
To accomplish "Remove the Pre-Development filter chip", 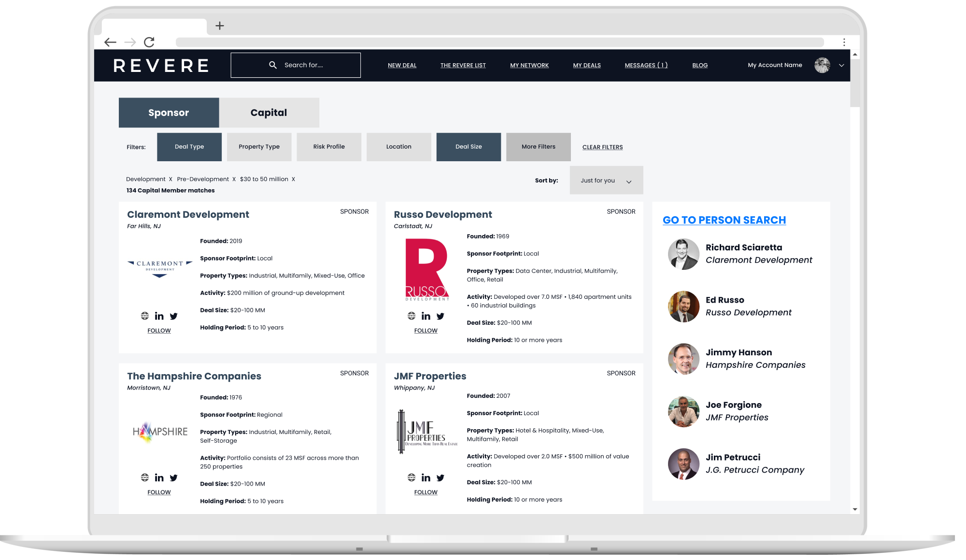I will (x=234, y=179).
